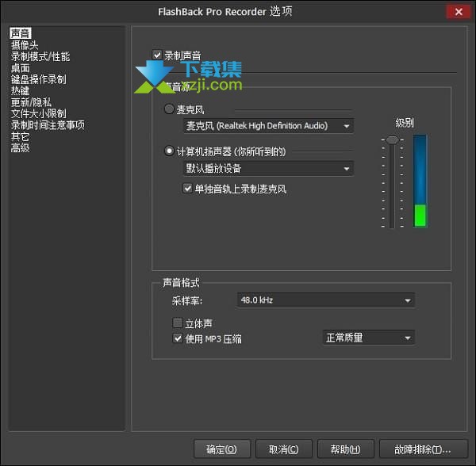Click the 级别 volume slider handle
This screenshot has height=466, width=476.
[x=392, y=140]
